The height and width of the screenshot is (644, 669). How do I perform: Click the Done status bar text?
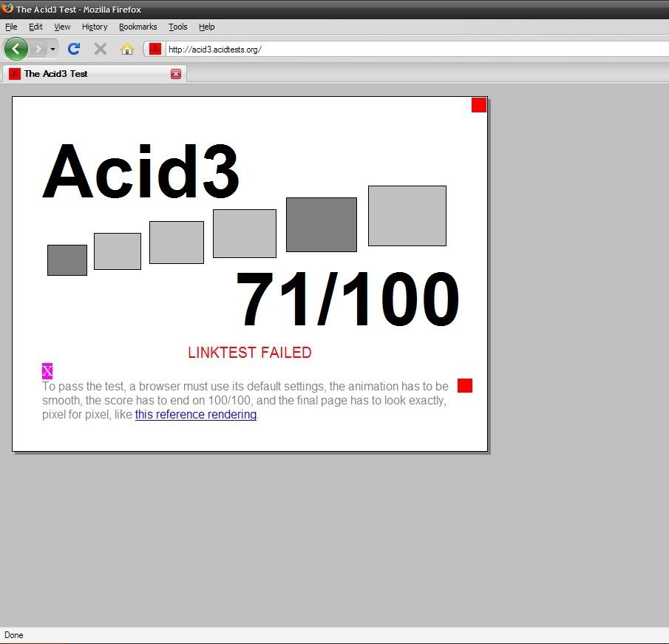pyautogui.click(x=13, y=635)
